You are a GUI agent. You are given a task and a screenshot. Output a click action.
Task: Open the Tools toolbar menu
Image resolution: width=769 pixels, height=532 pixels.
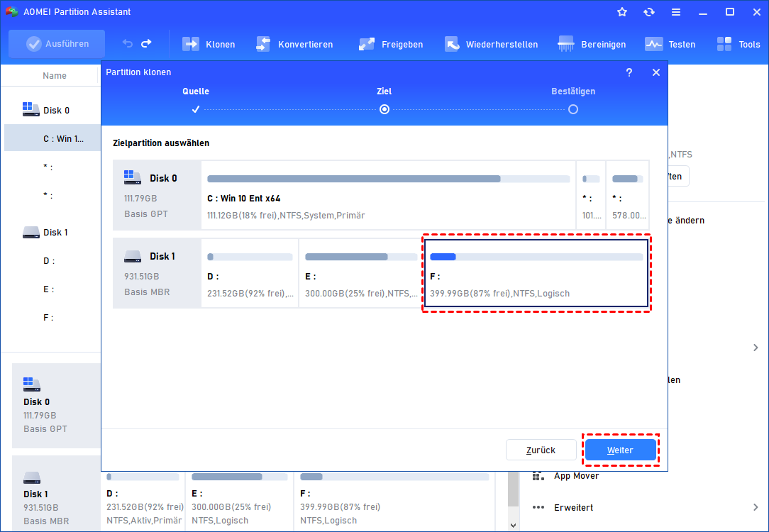point(738,44)
